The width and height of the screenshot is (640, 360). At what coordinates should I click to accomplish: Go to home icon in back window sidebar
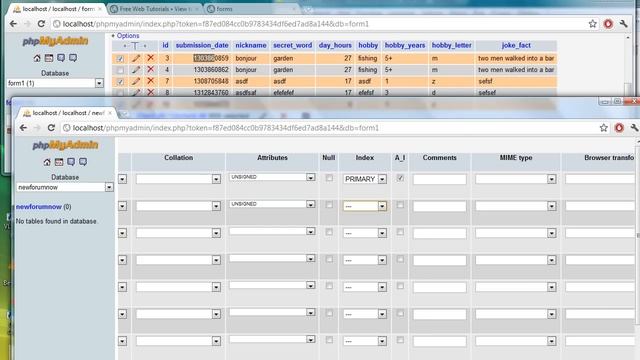(x=37, y=58)
